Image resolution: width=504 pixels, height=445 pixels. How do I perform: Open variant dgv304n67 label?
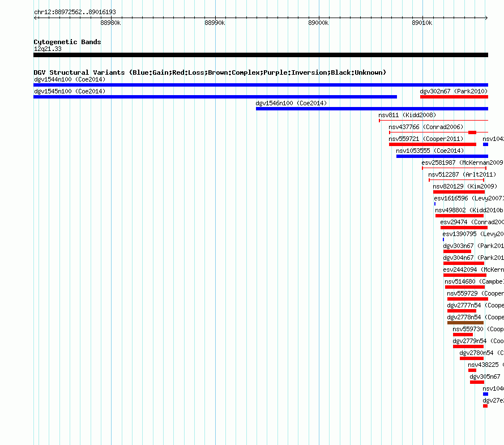click(473, 258)
